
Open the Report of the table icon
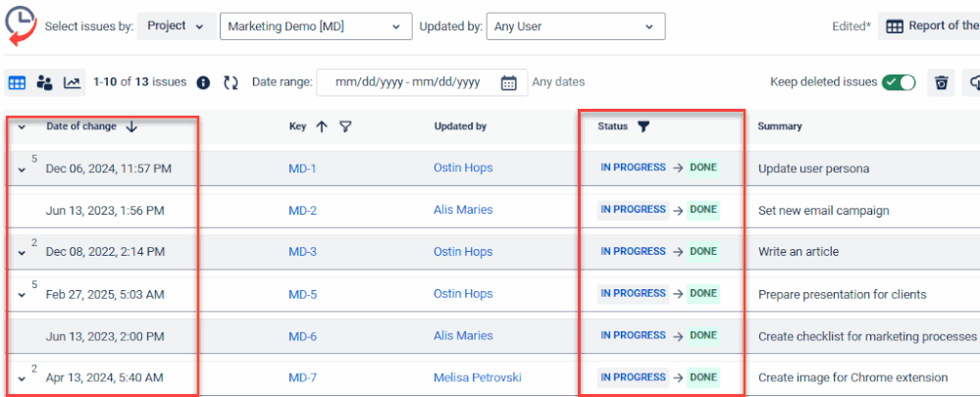tap(895, 26)
